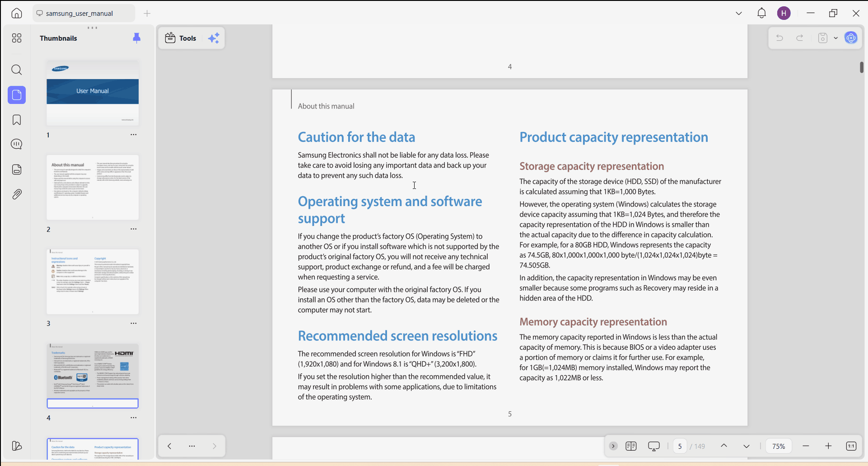Toggle the sidebar panel layout icon
The image size is (868, 466).
(x=17, y=446)
